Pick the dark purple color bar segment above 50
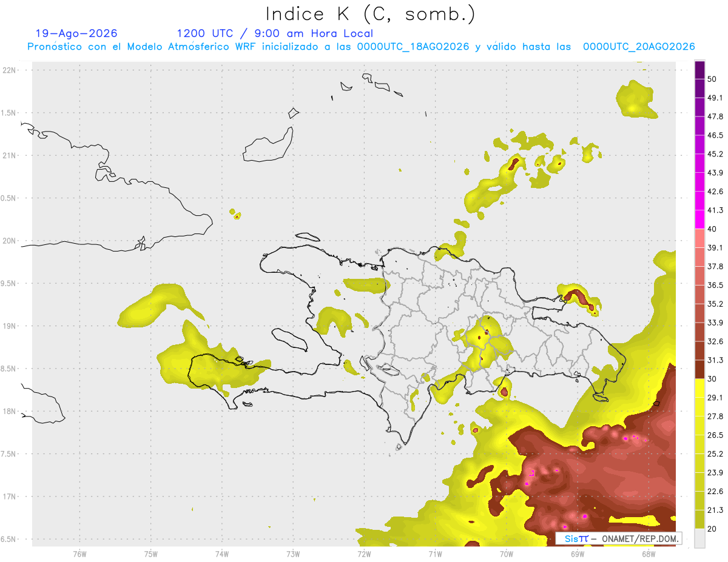Image resolution: width=728 pixels, height=562 pixels. [699, 70]
